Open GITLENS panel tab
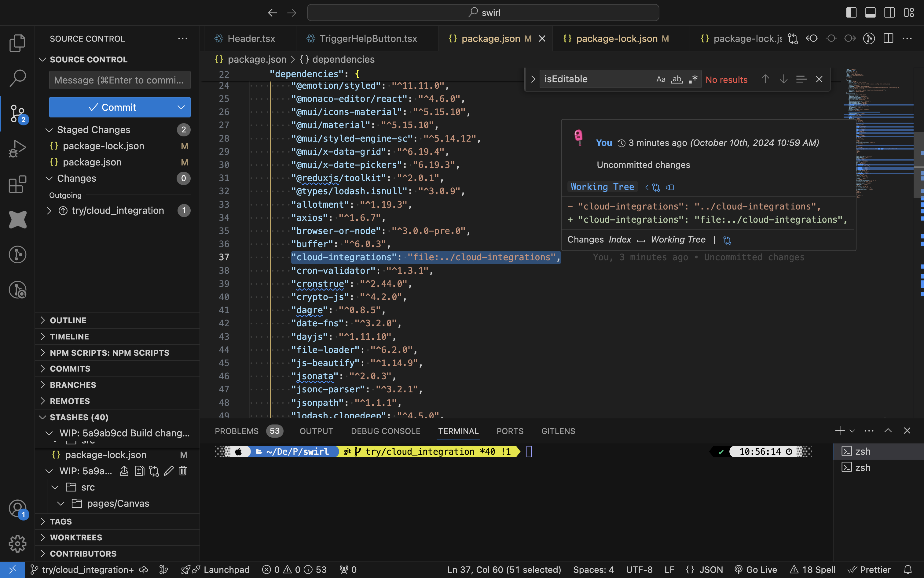 [558, 431]
